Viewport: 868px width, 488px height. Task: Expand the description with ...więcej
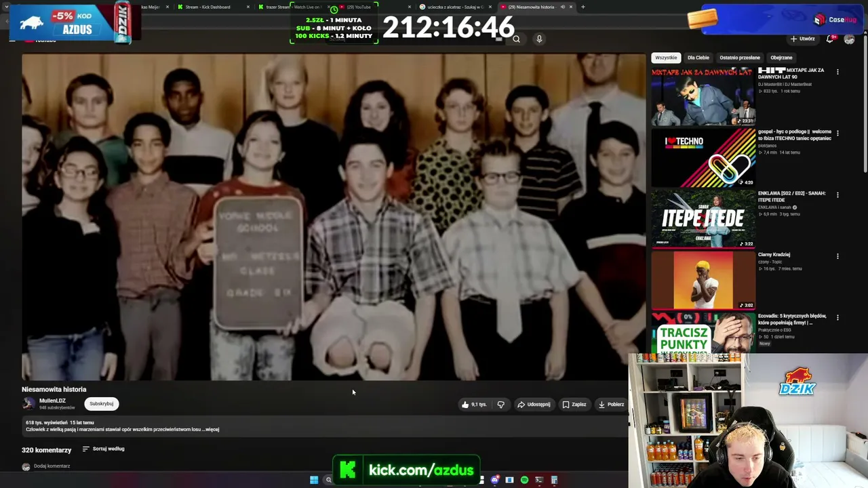[x=212, y=429]
